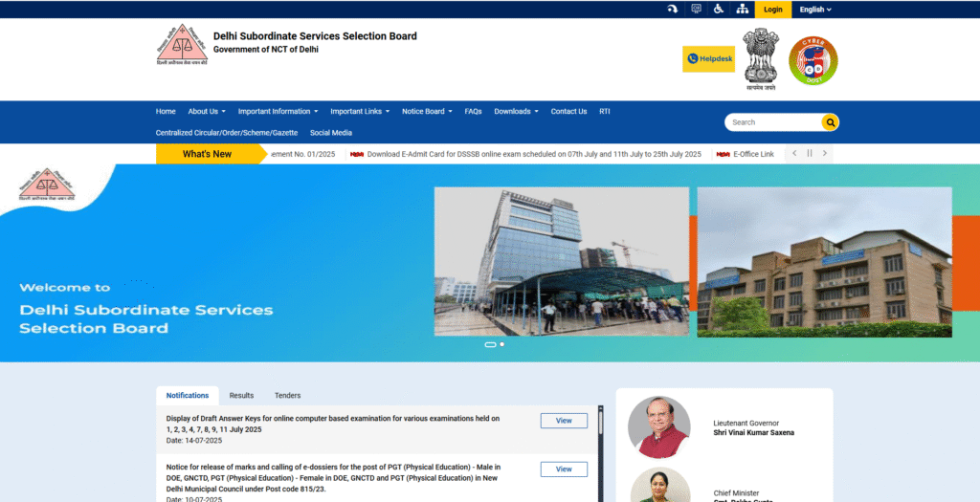This screenshot has width=980, height=502.
Task: Expand the Downloads menu
Action: coord(516,111)
